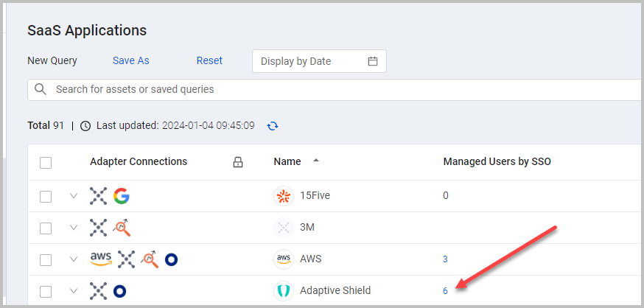The image size is (644, 308).
Task: Click the Total 91 count text
Action: [46, 125]
